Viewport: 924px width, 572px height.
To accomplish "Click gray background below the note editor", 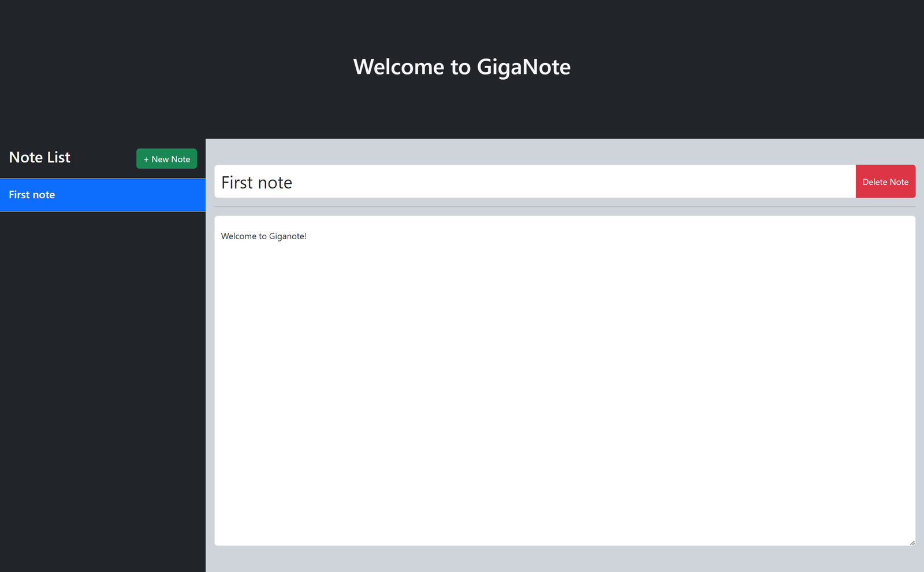I will point(564,559).
